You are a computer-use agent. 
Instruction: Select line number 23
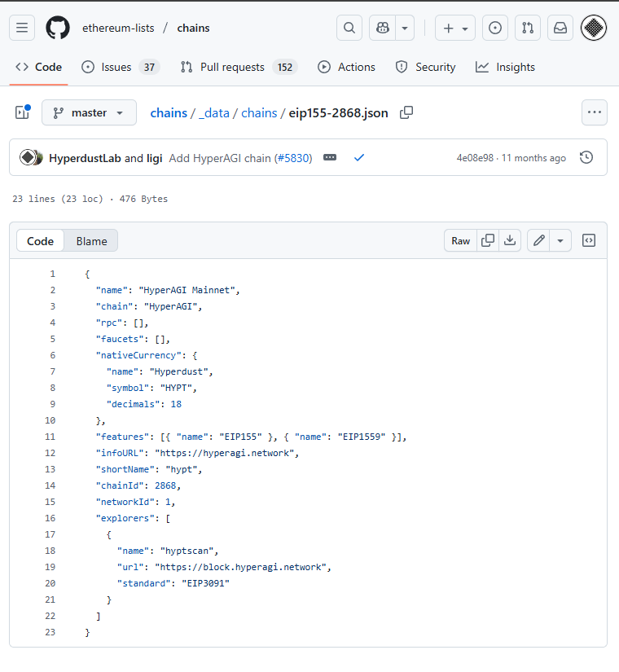pos(50,632)
